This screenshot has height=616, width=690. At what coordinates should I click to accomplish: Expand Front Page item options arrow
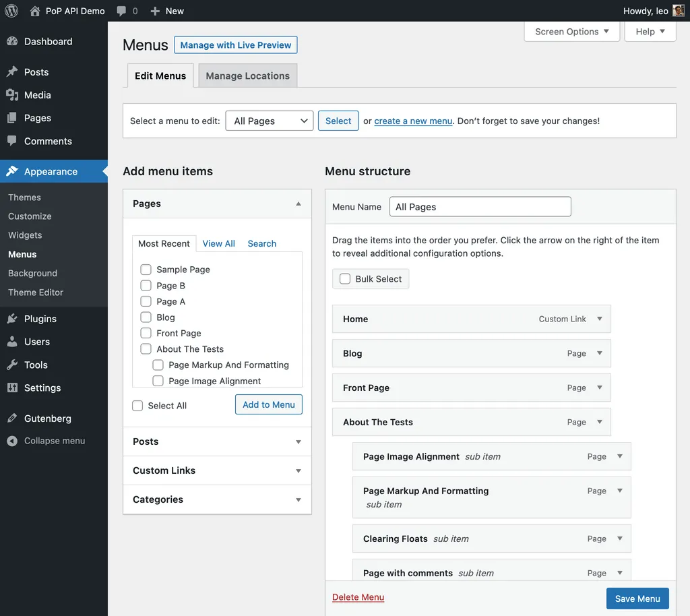[599, 388]
